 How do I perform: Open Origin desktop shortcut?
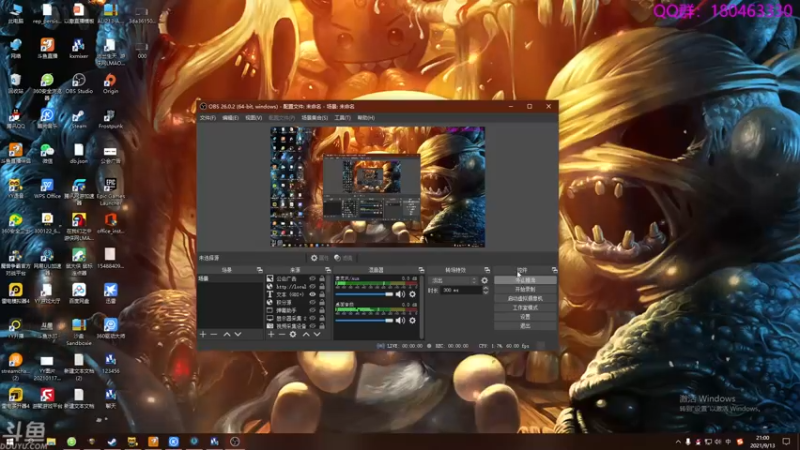(x=110, y=84)
